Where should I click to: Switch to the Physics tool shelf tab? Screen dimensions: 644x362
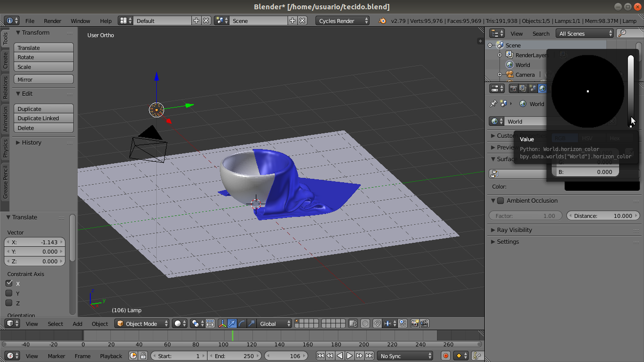(5, 148)
